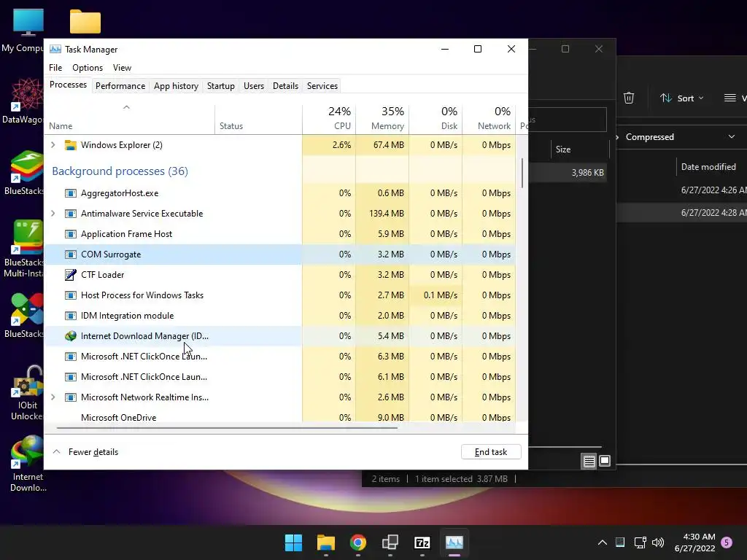Click End task button

tap(491, 452)
